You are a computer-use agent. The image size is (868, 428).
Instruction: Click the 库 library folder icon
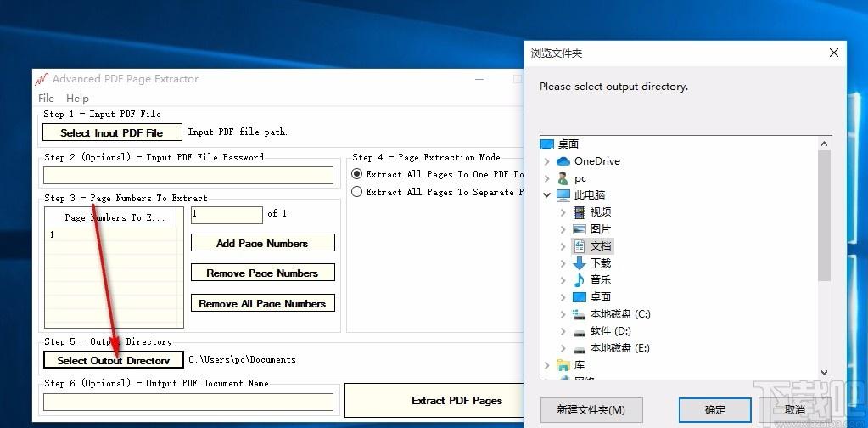click(563, 365)
